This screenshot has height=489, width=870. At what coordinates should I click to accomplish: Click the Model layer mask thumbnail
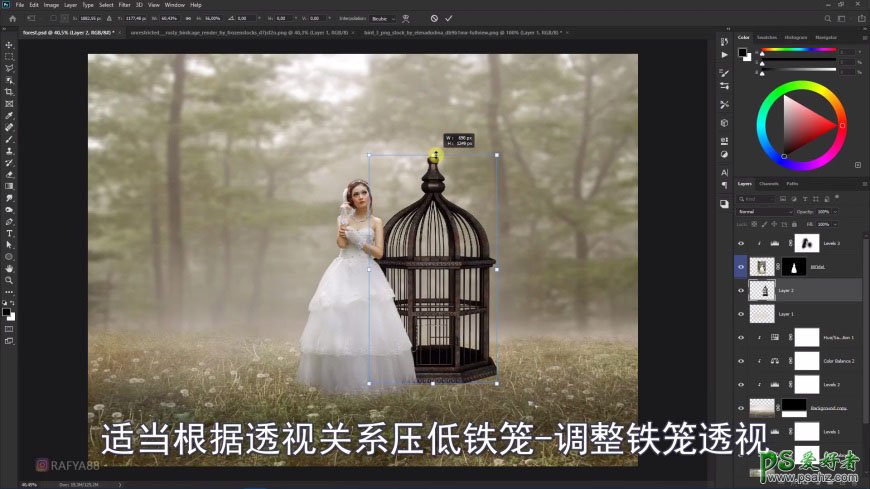[x=794, y=267]
